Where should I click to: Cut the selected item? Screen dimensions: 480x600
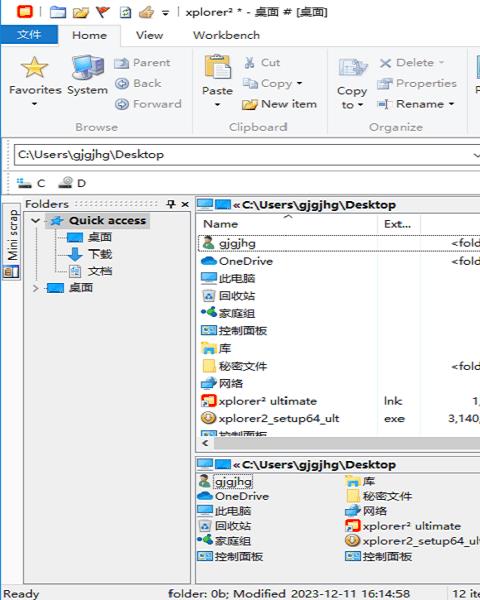click(x=262, y=63)
